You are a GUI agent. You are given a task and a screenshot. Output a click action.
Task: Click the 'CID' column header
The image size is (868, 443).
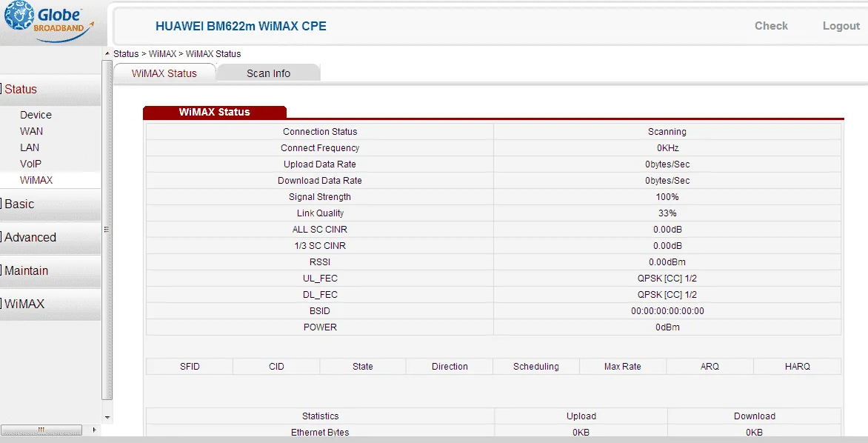pos(276,367)
